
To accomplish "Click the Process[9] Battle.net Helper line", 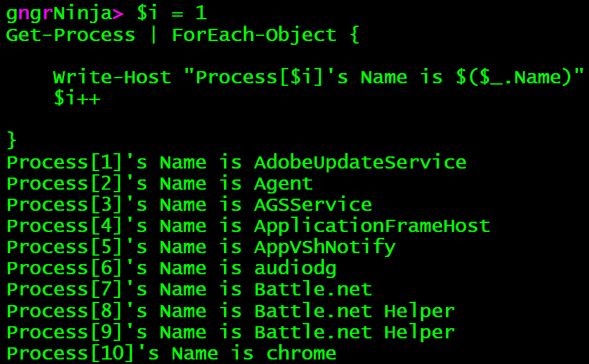I will pyautogui.click(x=230, y=332).
